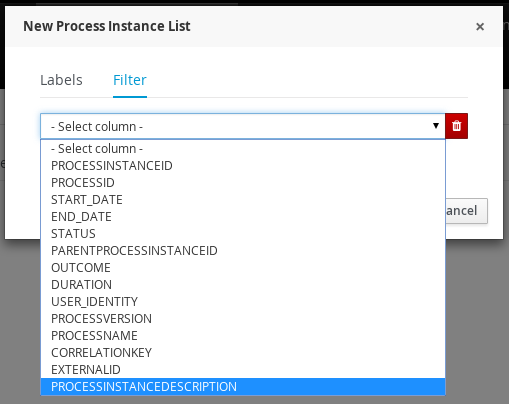Pick START_DATE from the column list
Screen dimensions: 509x404
(x=243, y=200)
